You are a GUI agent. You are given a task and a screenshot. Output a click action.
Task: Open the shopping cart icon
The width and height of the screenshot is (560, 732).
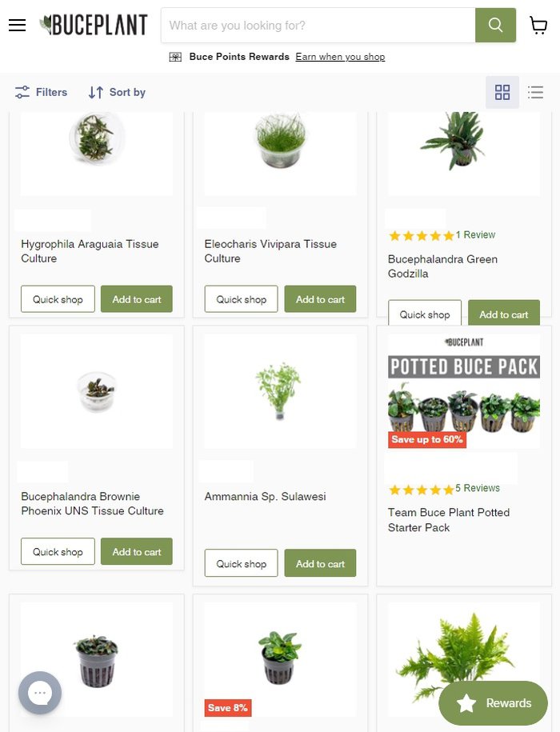point(538,26)
